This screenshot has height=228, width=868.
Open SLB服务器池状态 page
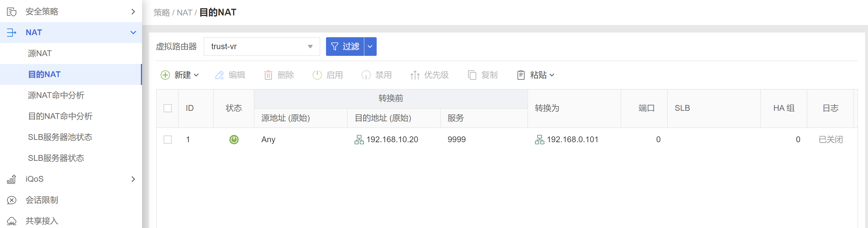click(x=60, y=137)
